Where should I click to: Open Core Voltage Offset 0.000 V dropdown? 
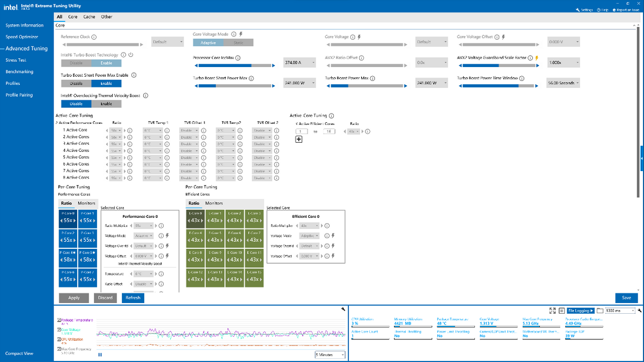pyautogui.click(x=563, y=42)
